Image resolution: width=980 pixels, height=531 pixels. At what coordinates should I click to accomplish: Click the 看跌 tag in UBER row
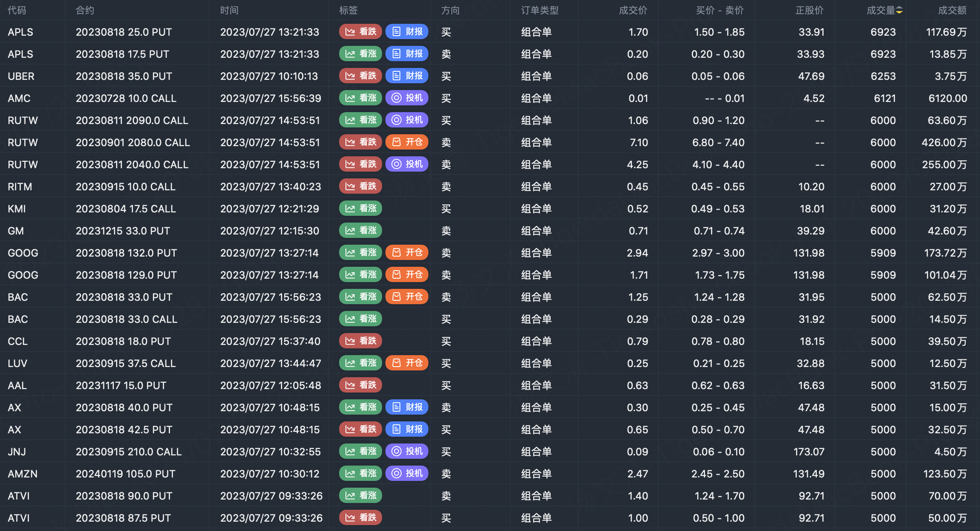360,76
